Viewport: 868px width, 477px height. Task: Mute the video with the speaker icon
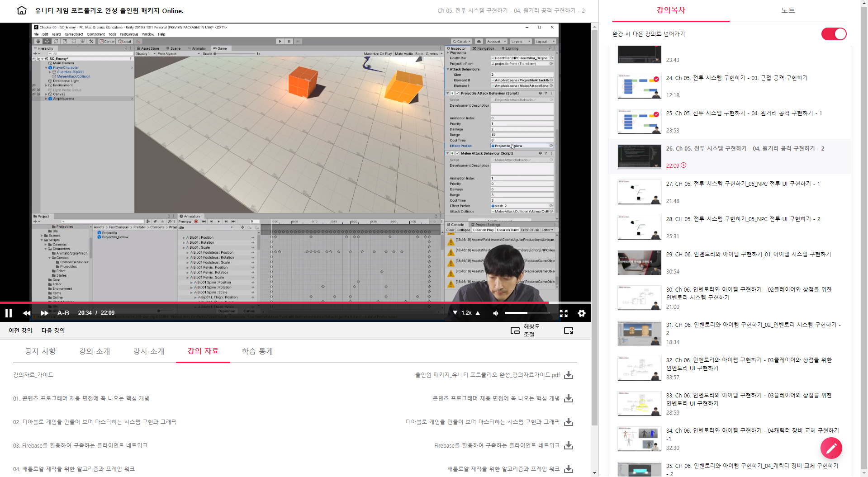pyautogui.click(x=496, y=313)
